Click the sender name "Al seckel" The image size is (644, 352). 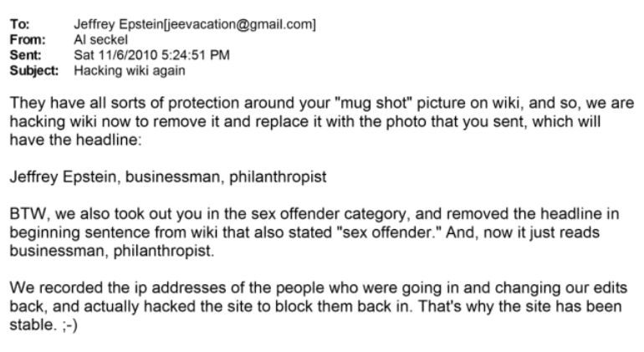coord(100,39)
